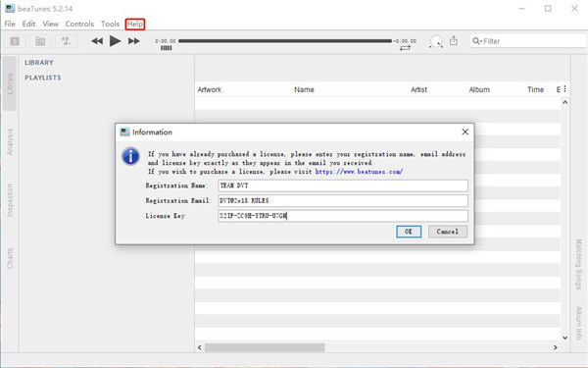588x368 pixels.
Task: Skip to the previous track
Action: [97, 41]
